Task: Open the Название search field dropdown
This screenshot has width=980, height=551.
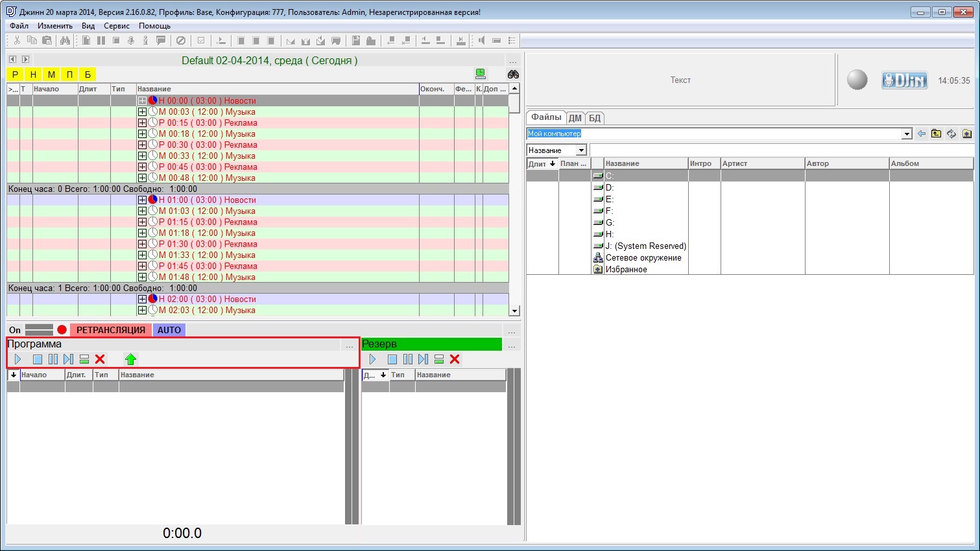Action: pyautogui.click(x=581, y=150)
